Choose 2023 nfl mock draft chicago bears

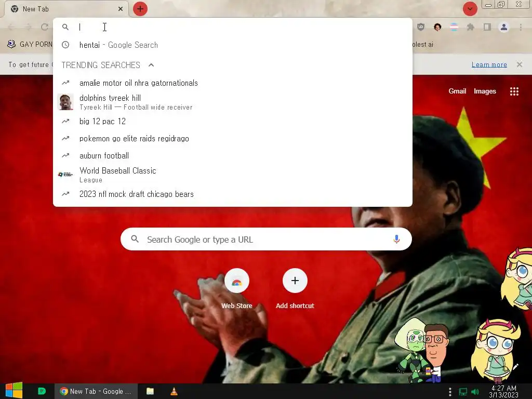point(233,194)
